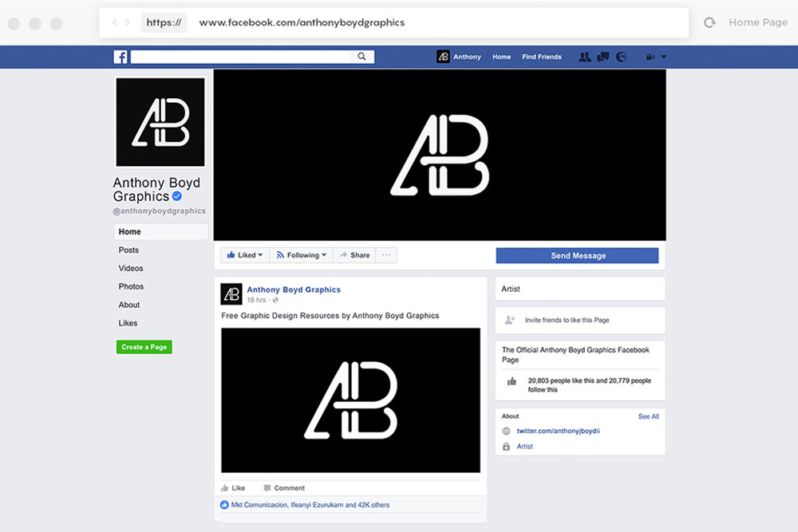Click the Free Graphic Design Resources post text
The width and height of the screenshot is (798, 532).
coord(330,316)
